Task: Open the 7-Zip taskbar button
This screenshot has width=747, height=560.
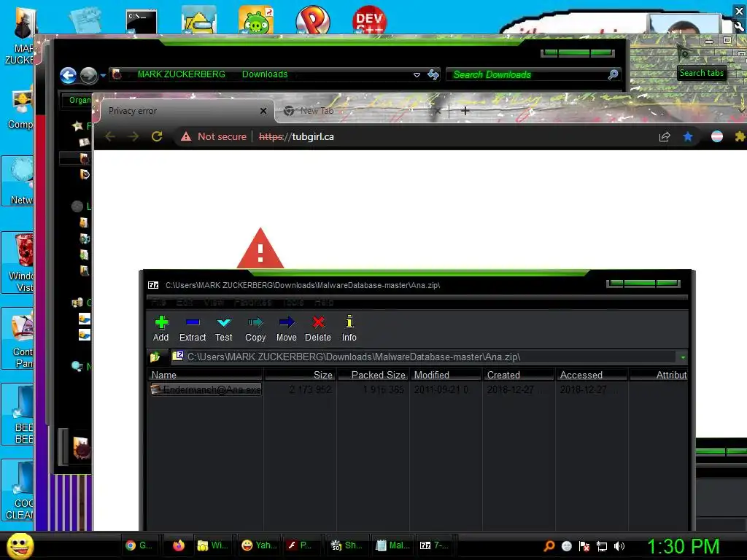Action: click(435, 545)
